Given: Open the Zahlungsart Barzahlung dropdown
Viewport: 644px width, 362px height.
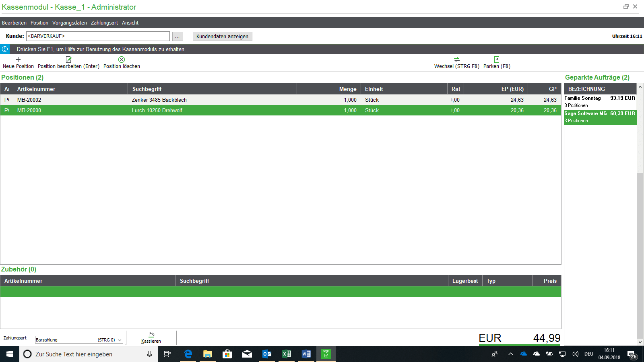Looking at the screenshot, I should 120,340.
